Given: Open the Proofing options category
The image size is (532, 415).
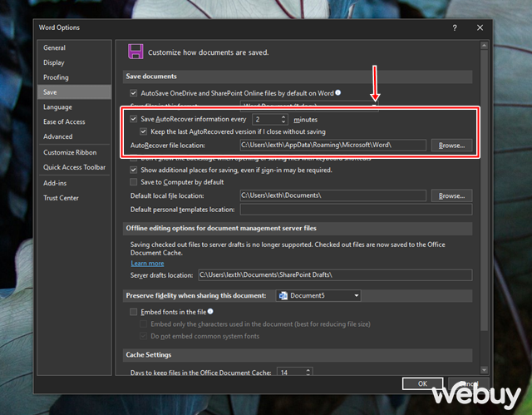Looking at the screenshot, I should tap(57, 77).
